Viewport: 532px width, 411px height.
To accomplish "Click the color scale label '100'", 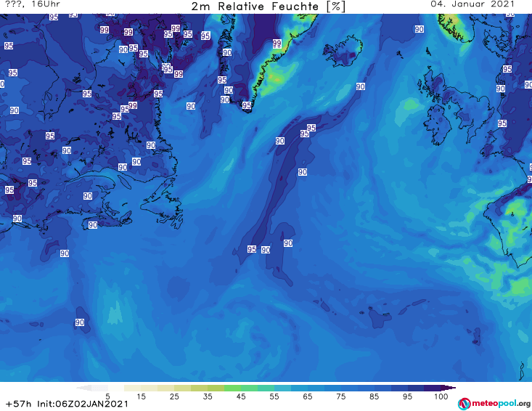I will (x=441, y=396).
